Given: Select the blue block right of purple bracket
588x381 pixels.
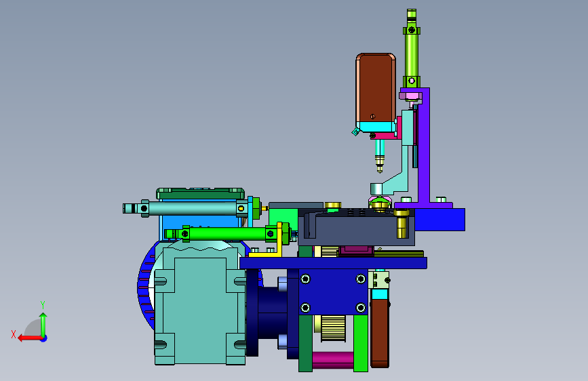Looking at the screenshot, I should point(440,220).
